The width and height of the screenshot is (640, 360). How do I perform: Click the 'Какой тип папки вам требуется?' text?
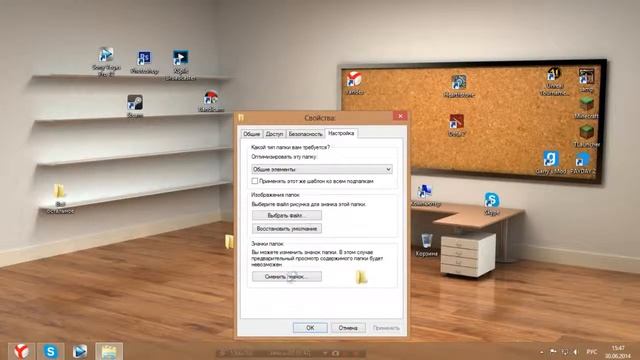[x=291, y=147]
